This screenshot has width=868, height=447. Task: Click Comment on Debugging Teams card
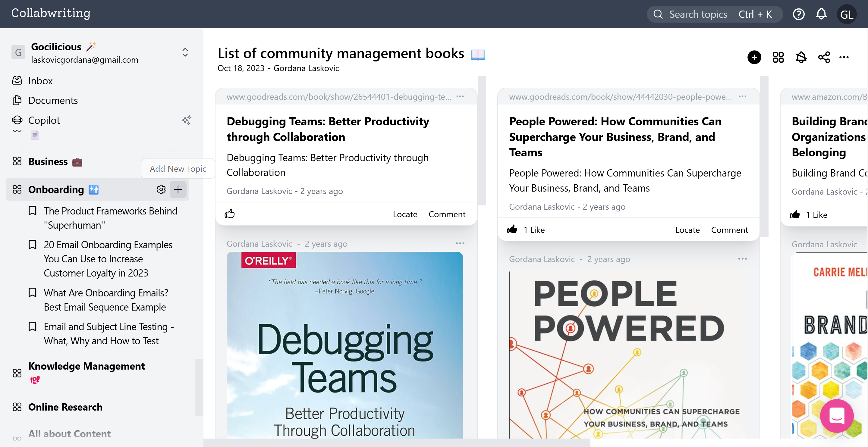point(447,214)
